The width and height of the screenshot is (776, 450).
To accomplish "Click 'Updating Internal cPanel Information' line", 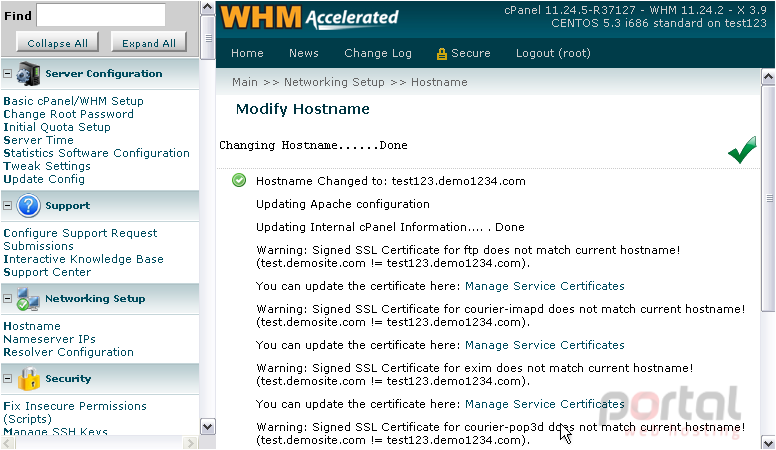I will pos(390,227).
